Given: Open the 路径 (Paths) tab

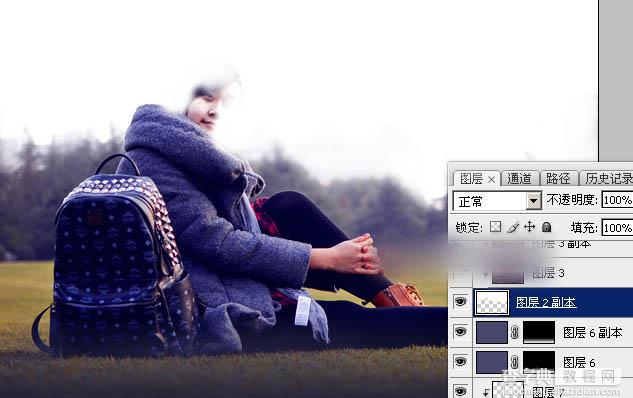Looking at the screenshot, I should click(558, 178).
